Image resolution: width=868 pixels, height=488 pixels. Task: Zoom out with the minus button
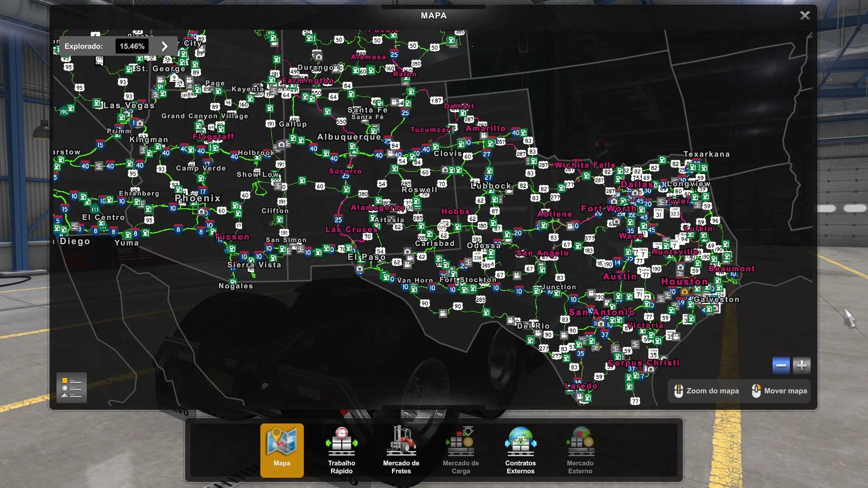point(781,365)
